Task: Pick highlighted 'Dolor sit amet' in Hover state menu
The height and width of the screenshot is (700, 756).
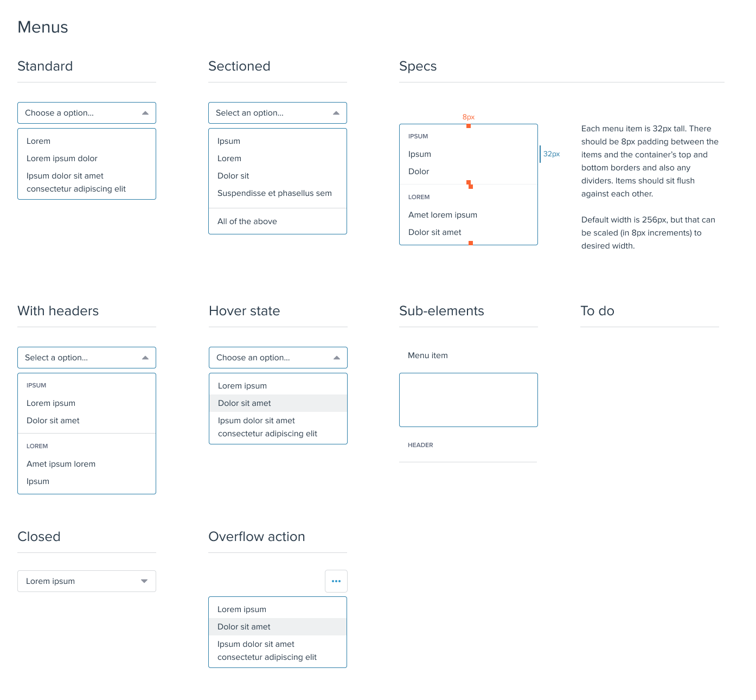Action: pyautogui.click(x=278, y=403)
